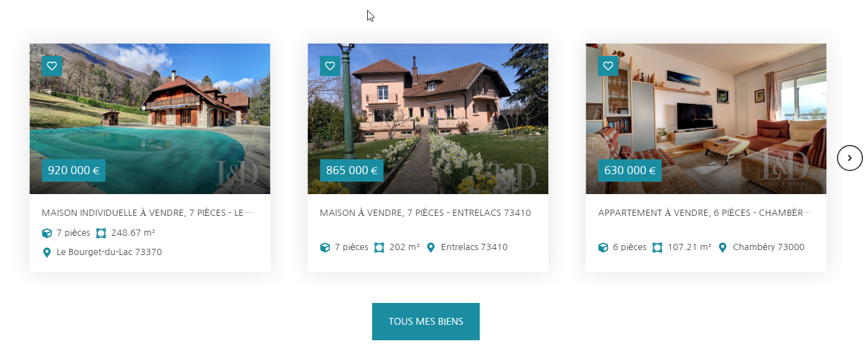Open the TOUS MES BIENS button
The image size is (868, 344).
(426, 322)
